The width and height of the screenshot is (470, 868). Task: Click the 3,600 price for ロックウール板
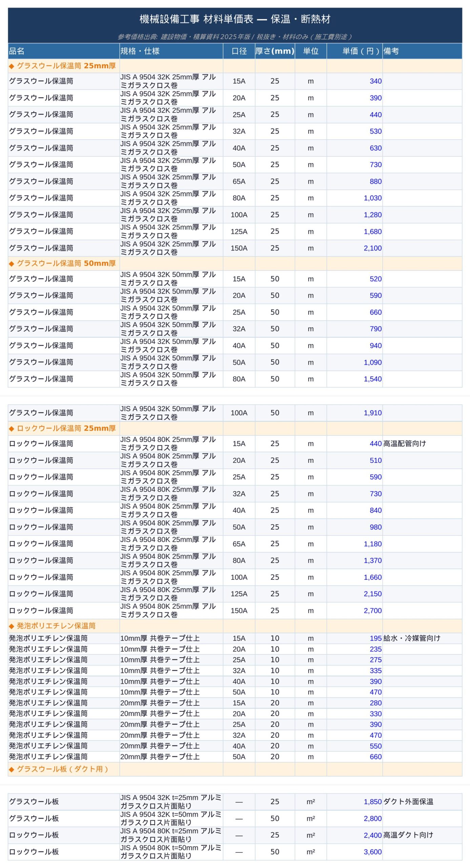(372, 852)
